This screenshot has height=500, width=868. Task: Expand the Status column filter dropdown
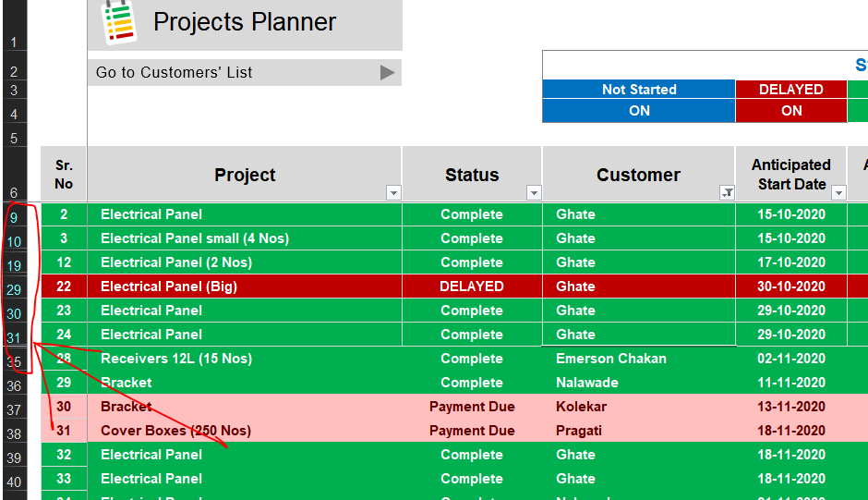tap(534, 192)
